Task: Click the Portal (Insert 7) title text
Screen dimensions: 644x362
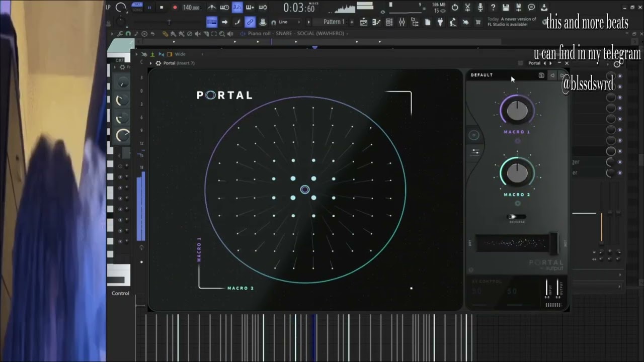Action: click(x=179, y=63)
